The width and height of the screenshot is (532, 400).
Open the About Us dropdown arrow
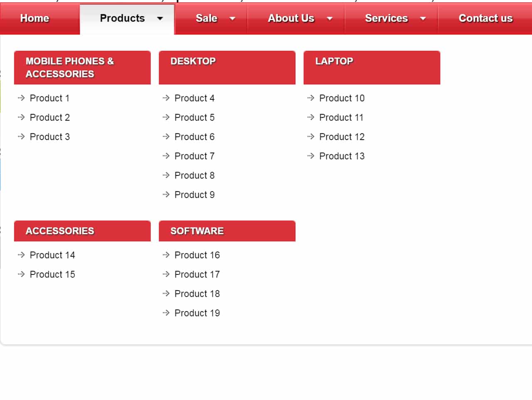pyautogui.click(x=330, y=18)
